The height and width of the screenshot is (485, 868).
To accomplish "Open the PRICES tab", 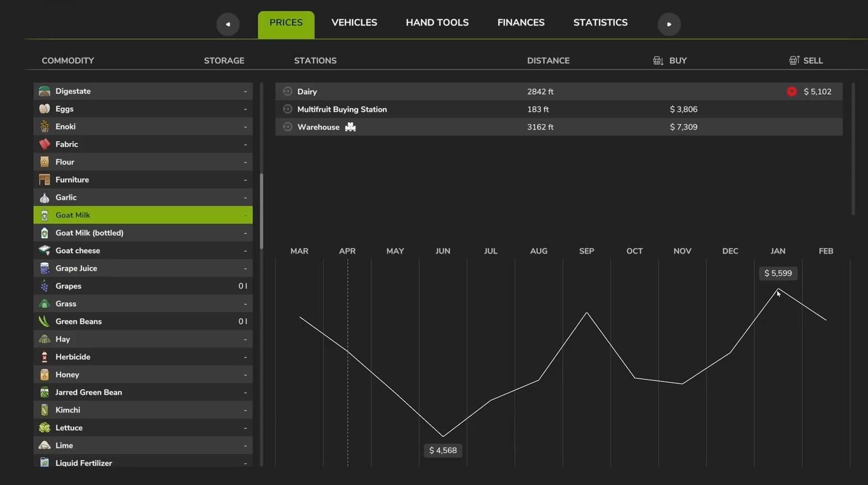I will [x=286, y=24].
